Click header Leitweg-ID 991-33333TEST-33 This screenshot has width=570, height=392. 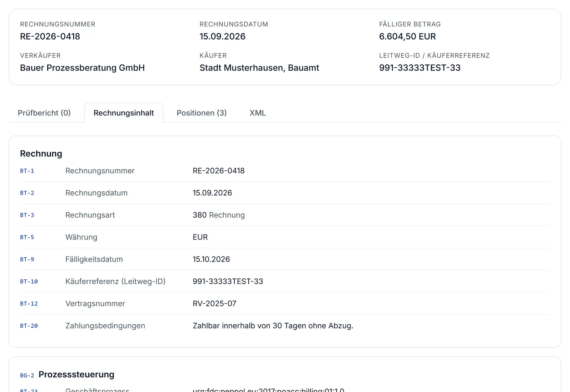point(420,68)
